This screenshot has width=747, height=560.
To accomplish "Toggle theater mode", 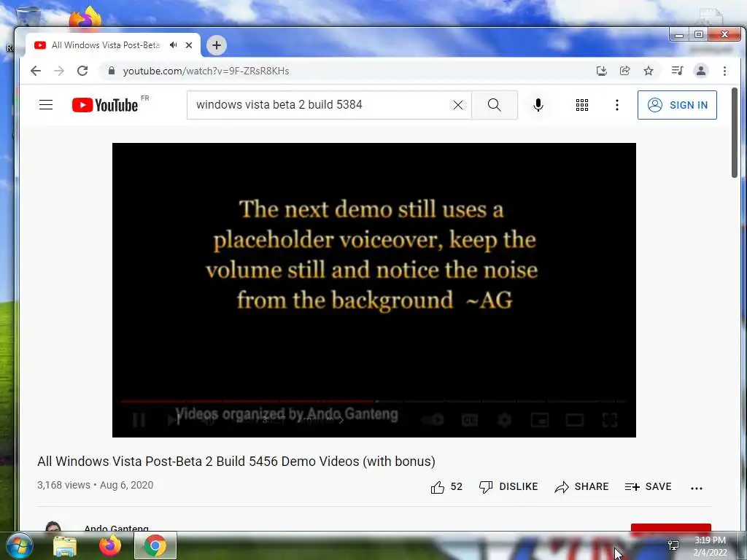I will (575, 419).
